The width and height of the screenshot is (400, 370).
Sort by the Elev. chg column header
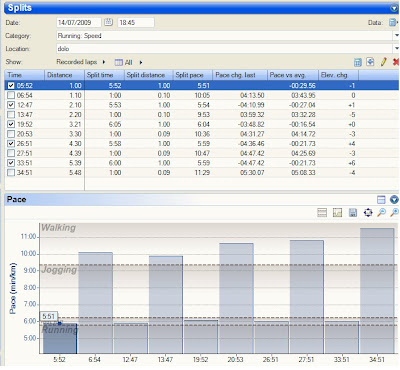(x=338, y=75)
